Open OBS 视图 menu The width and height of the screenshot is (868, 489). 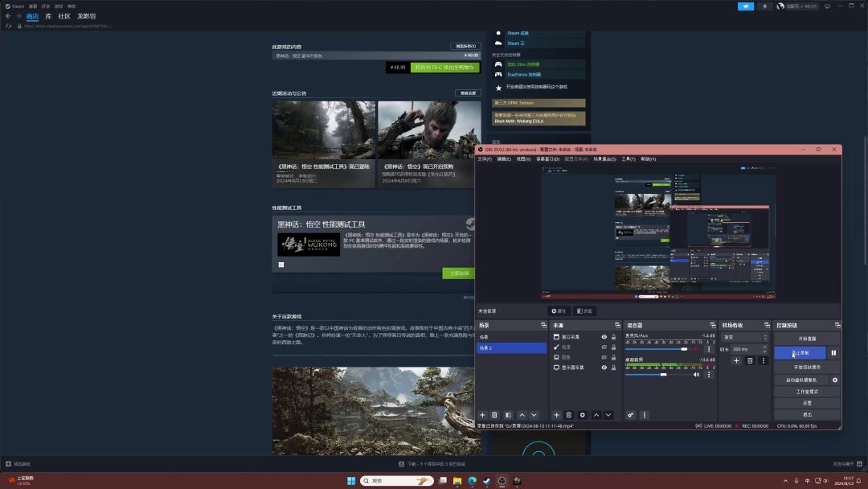click(523, 159)
